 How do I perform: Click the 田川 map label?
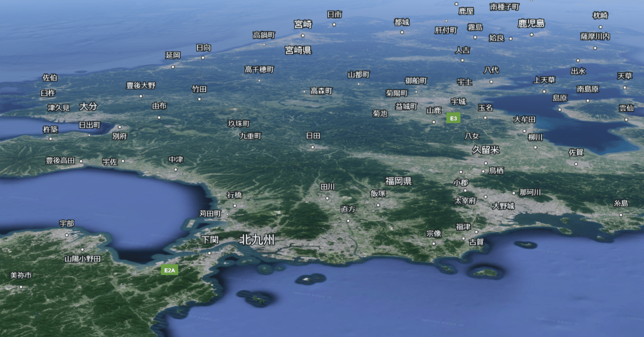pyautogui.click(x=327, y=187)
